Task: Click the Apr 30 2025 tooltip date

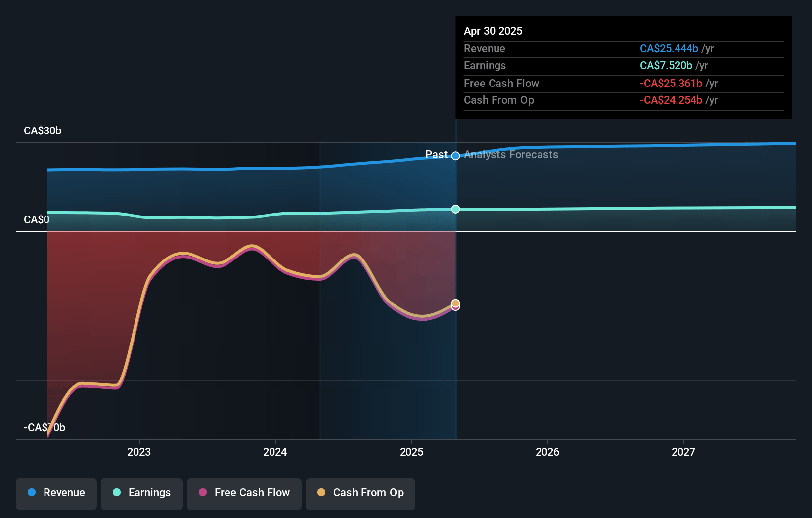Action: [493, 31]
